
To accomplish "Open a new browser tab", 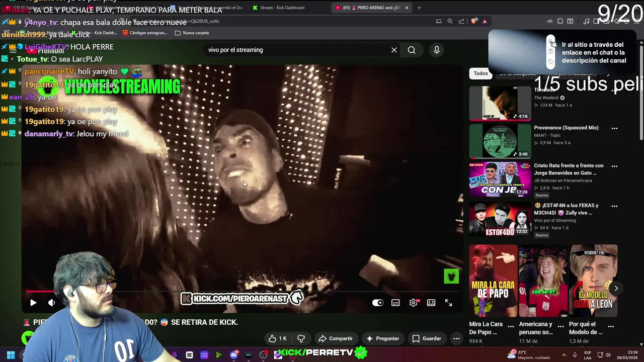I will (x=419, y=8).
